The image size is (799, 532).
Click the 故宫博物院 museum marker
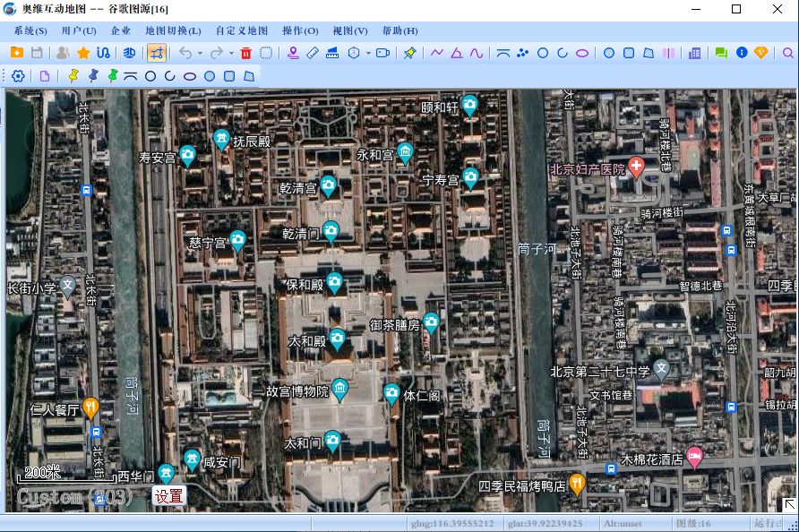pos(339,390)
